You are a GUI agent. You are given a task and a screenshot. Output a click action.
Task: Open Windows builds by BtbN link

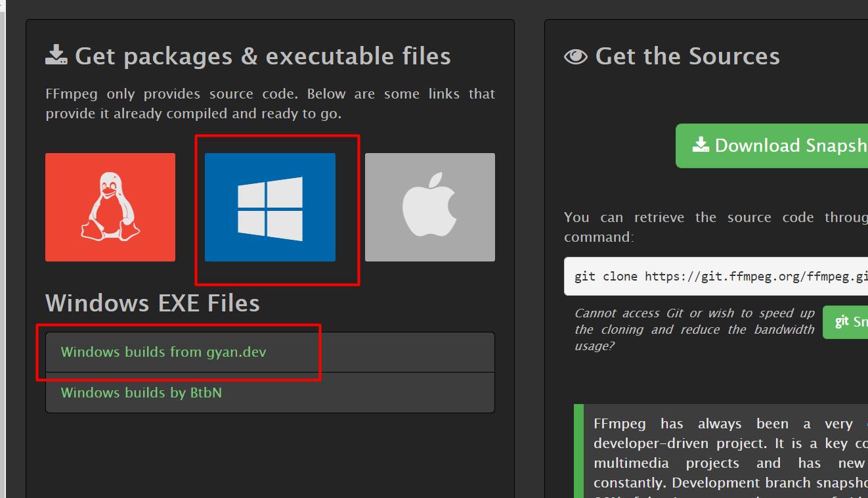pyautogui.click(x=141, y=392)
